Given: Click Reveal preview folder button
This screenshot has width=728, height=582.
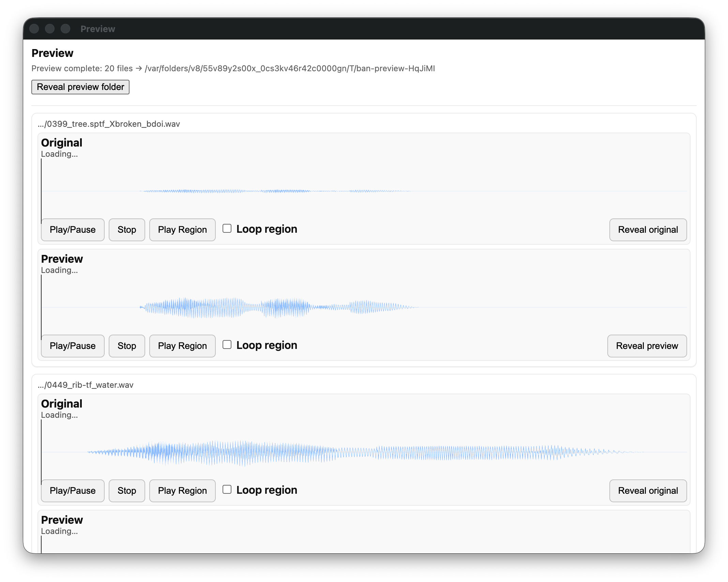Looking at the screenshot, I should point(80,87).
